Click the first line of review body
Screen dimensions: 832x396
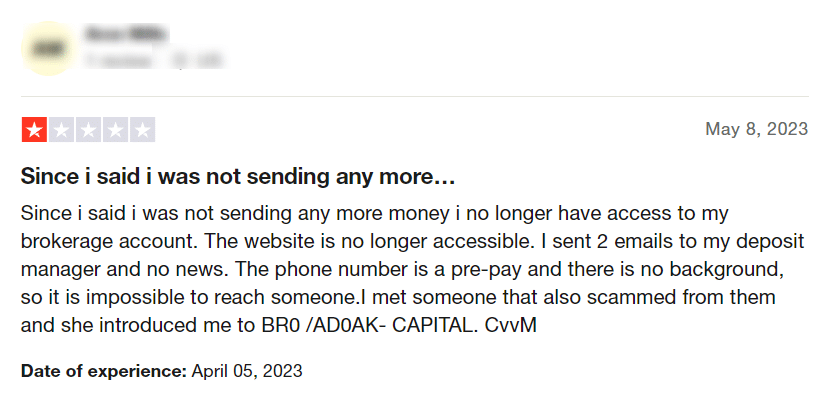pyautogui.click(x=375, y=214)
